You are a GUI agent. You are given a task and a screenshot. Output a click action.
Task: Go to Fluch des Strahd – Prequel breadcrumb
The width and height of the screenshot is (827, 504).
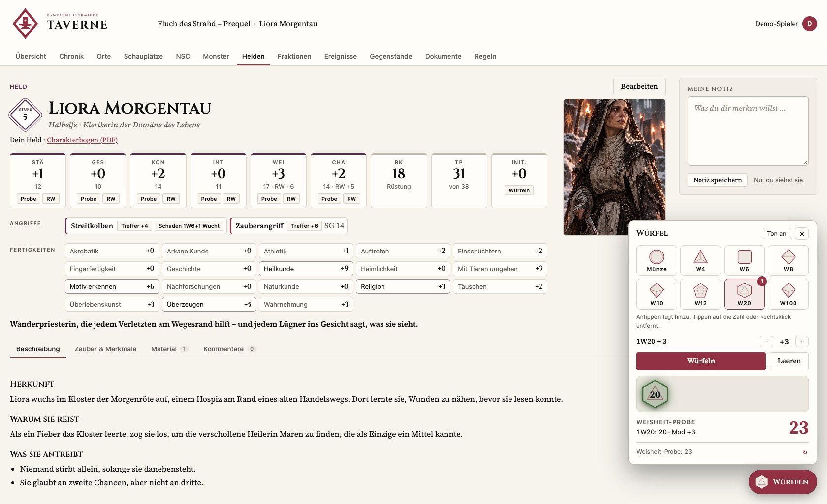(x=204, y=24)
